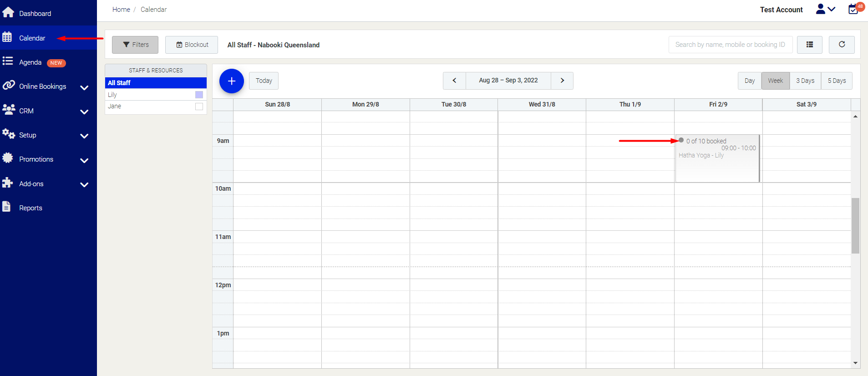
Task: Click the calendar vertical scrollbar thumb
Action: pos(855,225)
